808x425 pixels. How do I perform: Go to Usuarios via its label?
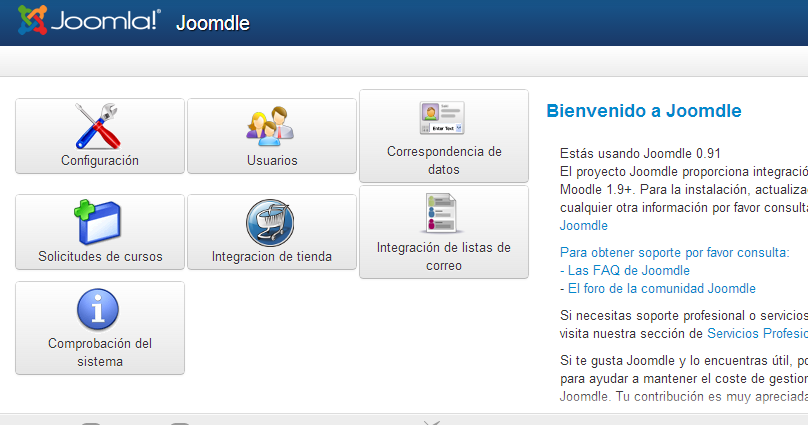[x=271, y=160]
